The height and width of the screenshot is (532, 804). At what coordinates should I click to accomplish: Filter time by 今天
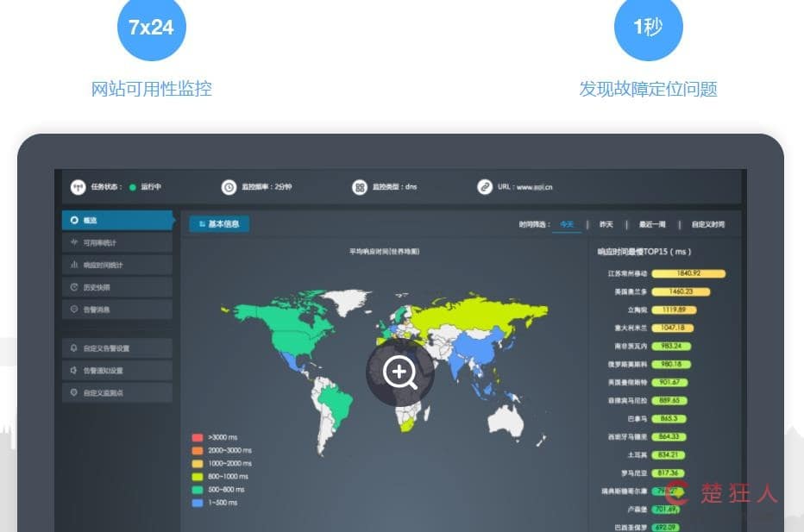click(566, 224)
